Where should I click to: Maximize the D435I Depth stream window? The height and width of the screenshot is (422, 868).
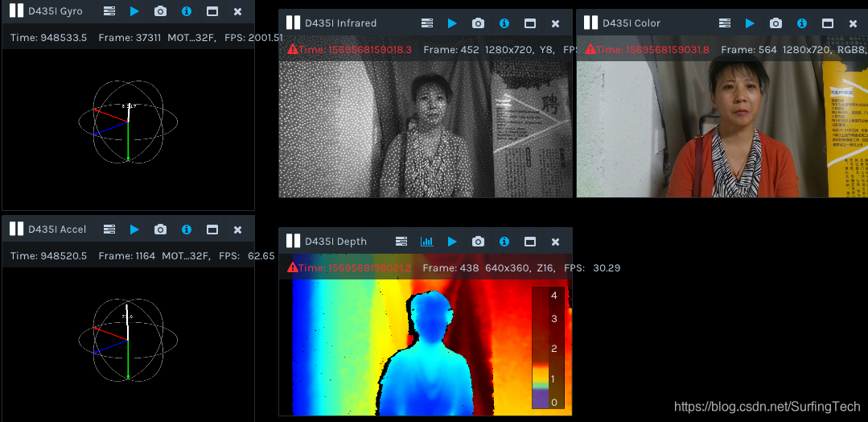[530, 242]
